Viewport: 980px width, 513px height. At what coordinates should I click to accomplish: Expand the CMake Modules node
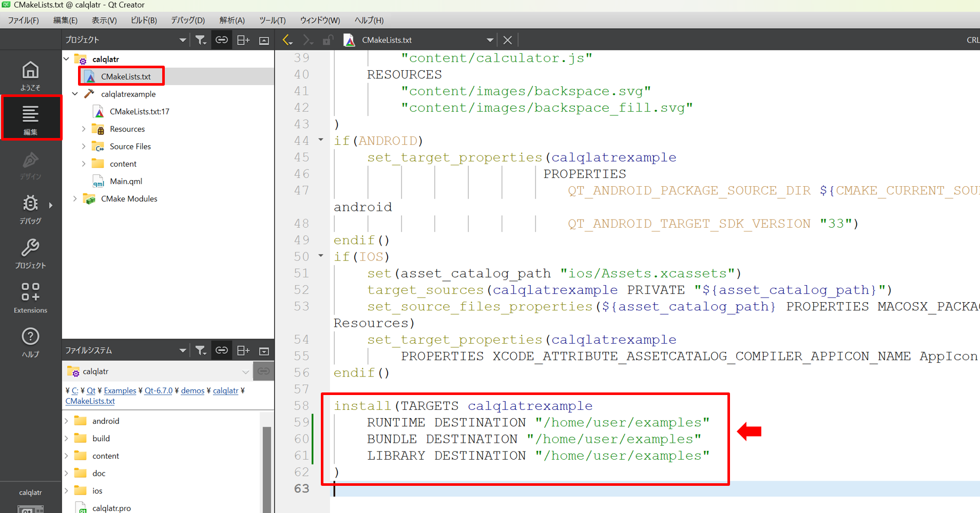[75, 199]
